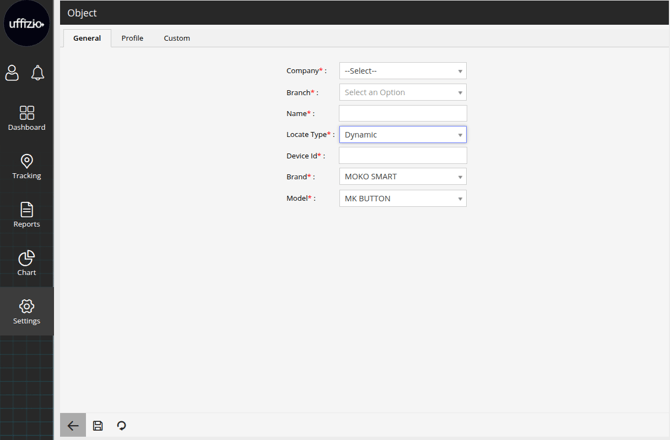The image size is (670, 440).
Task: Click the reset refresh icon
Action: coord(122,426)
